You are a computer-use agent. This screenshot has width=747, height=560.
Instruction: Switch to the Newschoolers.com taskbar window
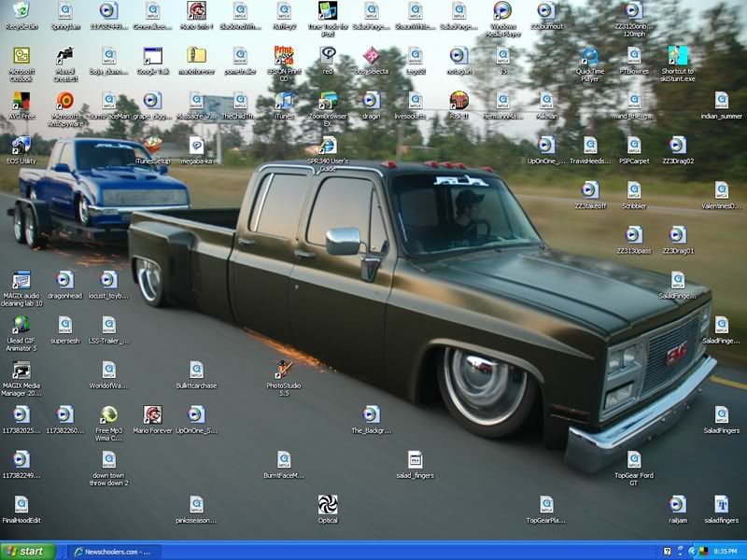114,551
